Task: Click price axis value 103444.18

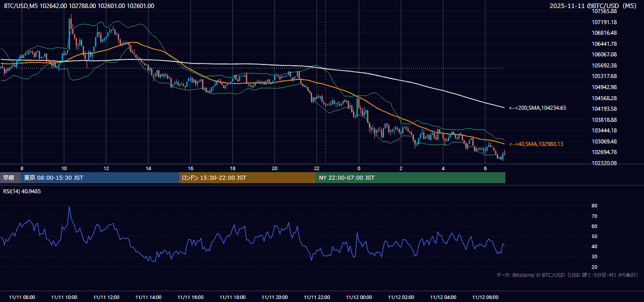Action: 604,130
